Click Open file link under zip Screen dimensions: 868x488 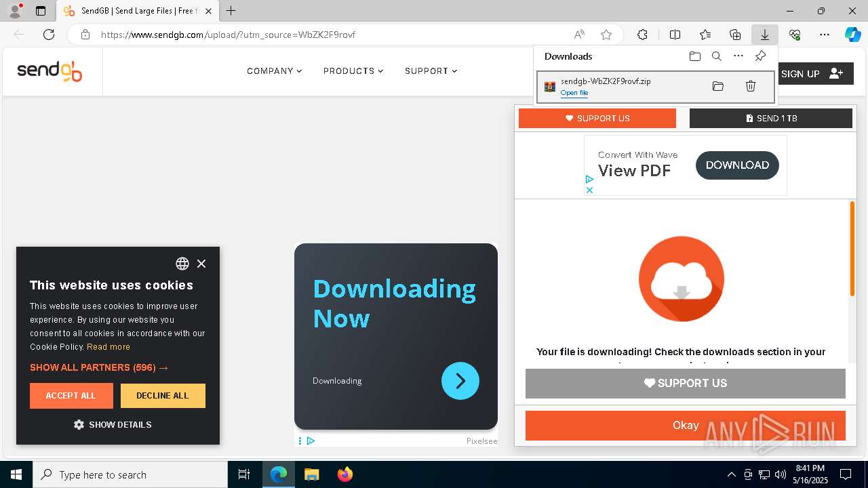[574, 93]
